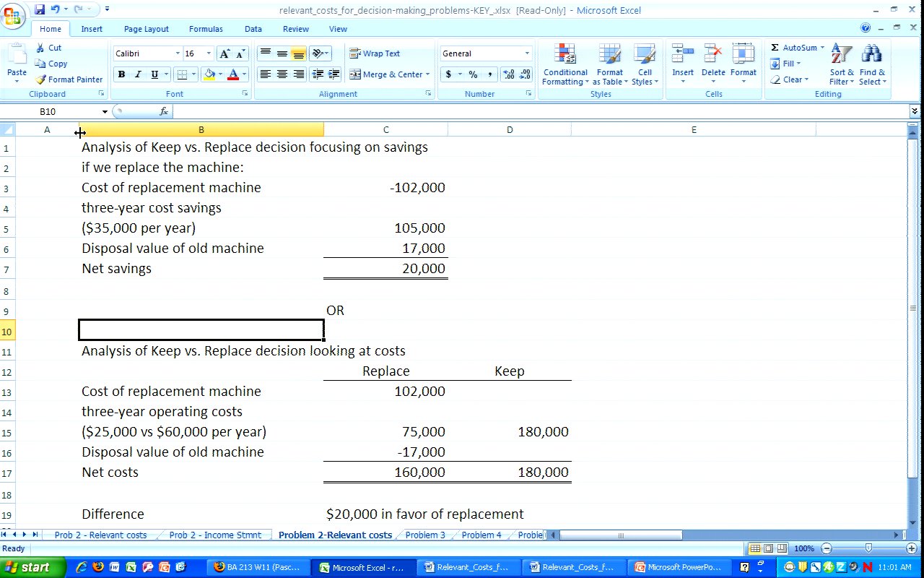Click the Format Painter brush icon

[41, 79]
